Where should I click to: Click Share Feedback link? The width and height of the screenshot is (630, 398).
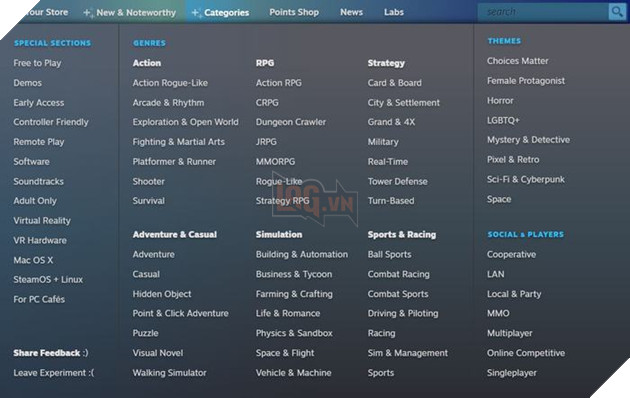(x=51, y=353)
